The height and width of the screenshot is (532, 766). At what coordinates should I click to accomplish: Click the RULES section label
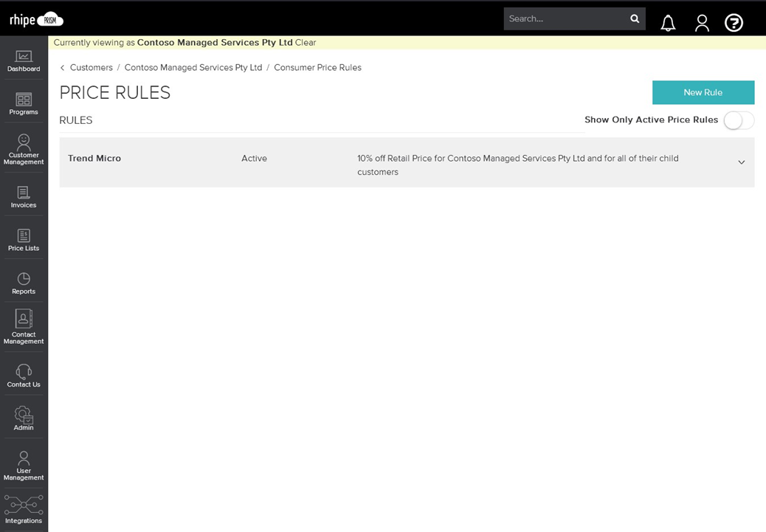(76, 120)
